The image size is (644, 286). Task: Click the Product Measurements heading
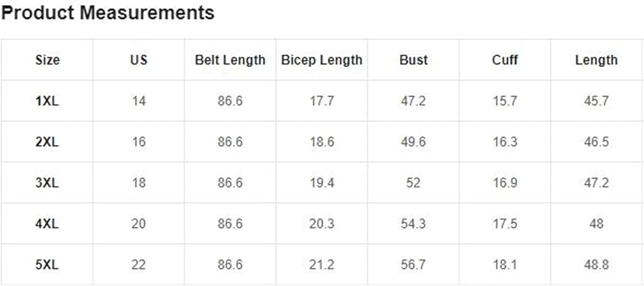coord(108,13)
